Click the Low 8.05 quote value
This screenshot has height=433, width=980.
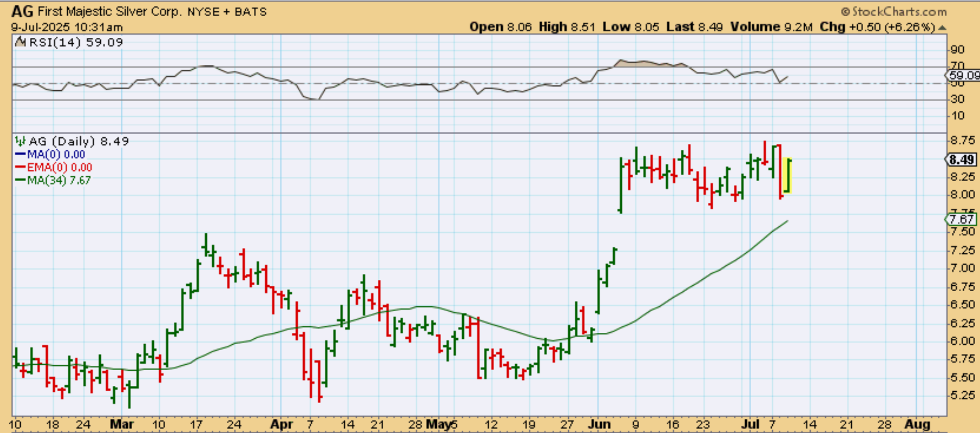click(631, 27)
